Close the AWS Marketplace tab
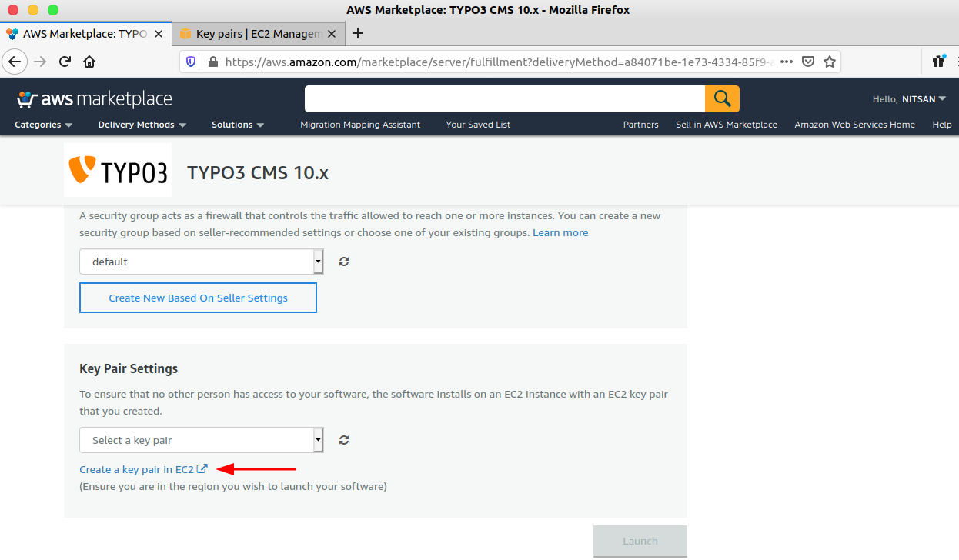The width and height of the screenshot is (959, 560). coord(159,34)
